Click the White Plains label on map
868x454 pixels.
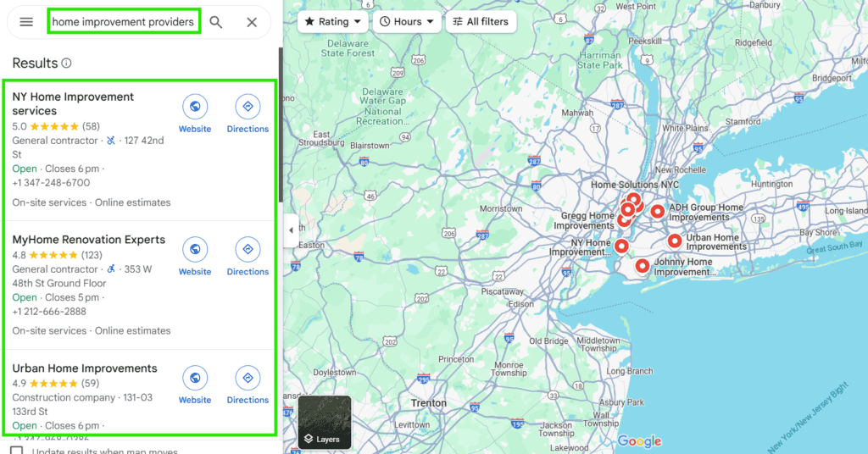point(685,128)
